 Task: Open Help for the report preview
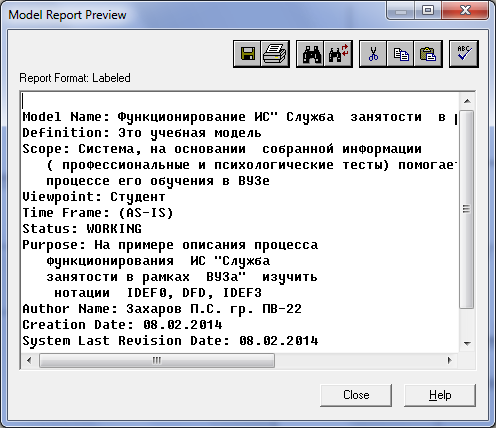pyautogui.click(x=440, y=395)
